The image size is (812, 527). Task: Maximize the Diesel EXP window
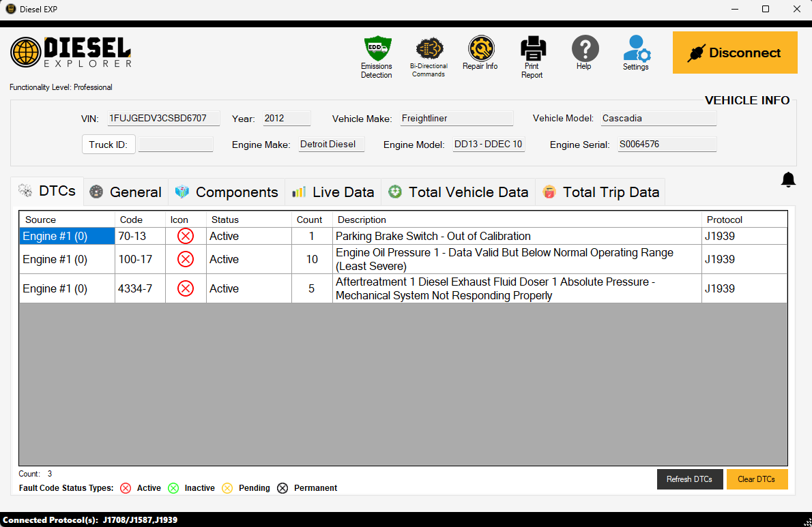click(x=766, y=10)
